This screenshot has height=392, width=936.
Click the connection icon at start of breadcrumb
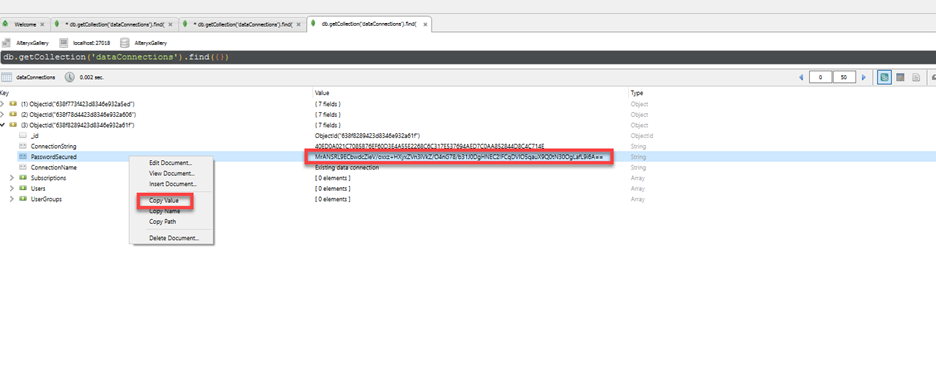pyautogui.click(x=6, y=43)
